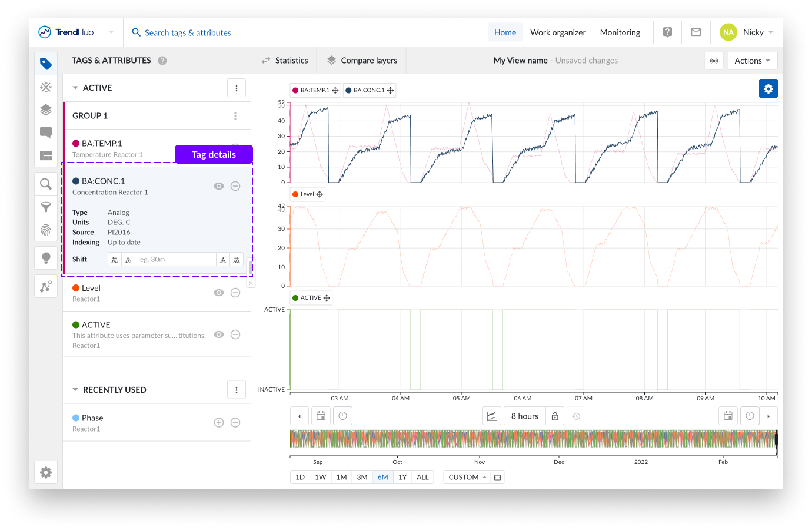Hide the Level tag using eye icon
This screenshot has width=812, height=530.
point(219,293)
